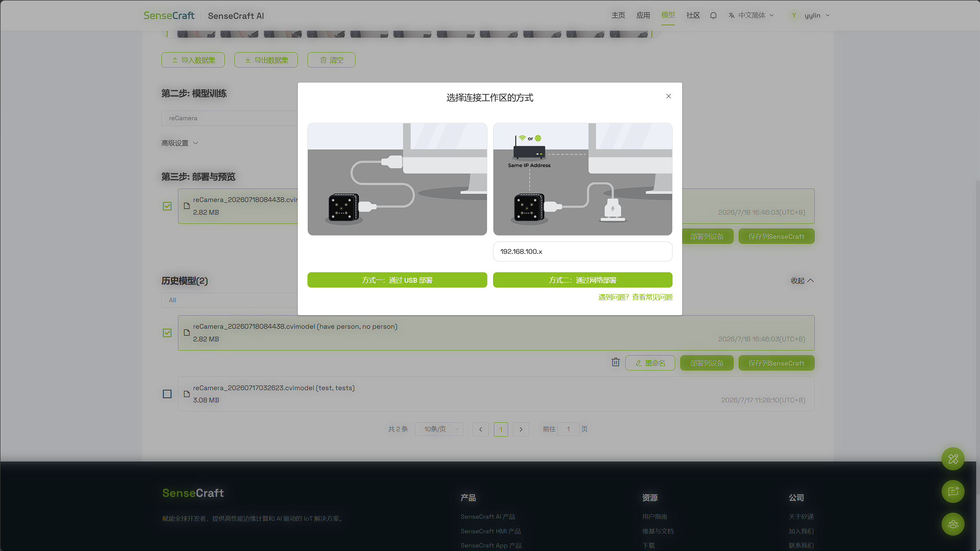Open the 10条/页 page size dropdown

pos(439,429)
